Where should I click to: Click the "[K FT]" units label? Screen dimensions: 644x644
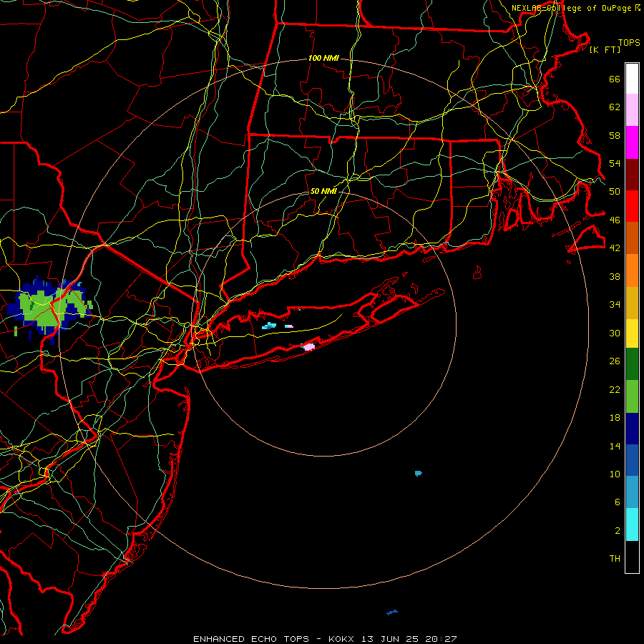click(x=605, y=49)
